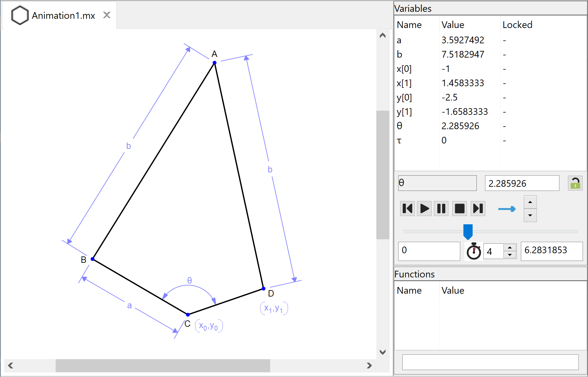This screenshot has height=377, width=588.
Task: Increase the duration value from 4
Action: [x=510, y=248]
